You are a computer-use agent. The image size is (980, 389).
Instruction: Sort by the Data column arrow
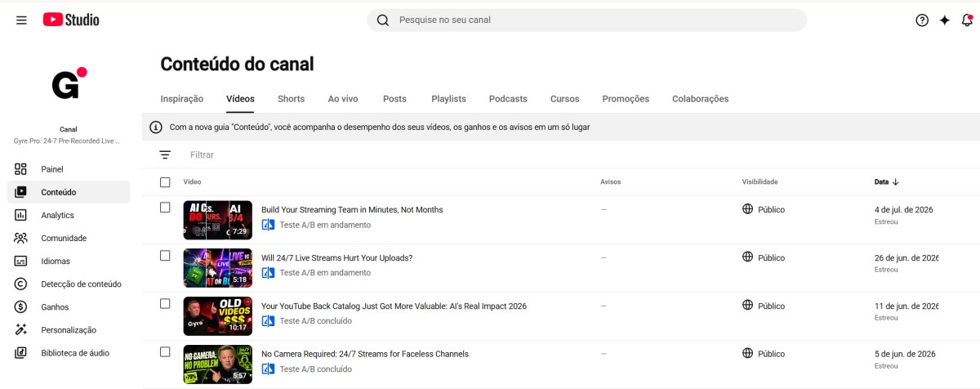895,182
